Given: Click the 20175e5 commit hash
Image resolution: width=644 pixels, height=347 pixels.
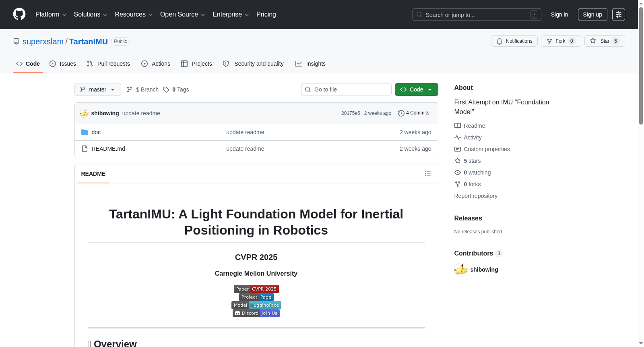Looking at the screenshot, I should tap(351, 113).
